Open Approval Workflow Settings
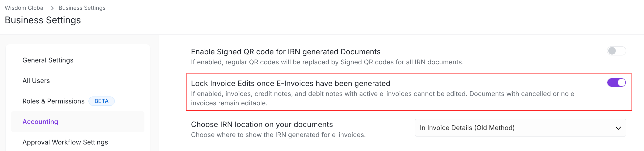The image size is (644, 151). [x=65, y=142]
